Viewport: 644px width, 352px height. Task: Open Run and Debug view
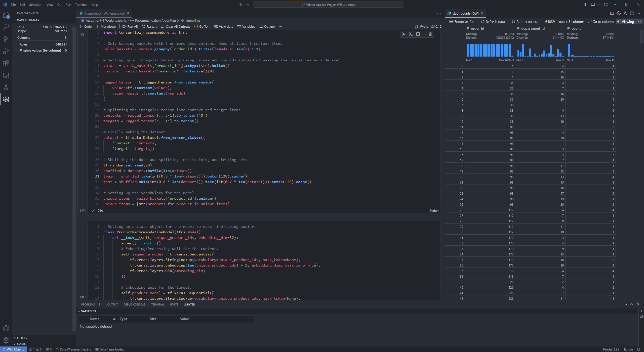coord(6,51)
